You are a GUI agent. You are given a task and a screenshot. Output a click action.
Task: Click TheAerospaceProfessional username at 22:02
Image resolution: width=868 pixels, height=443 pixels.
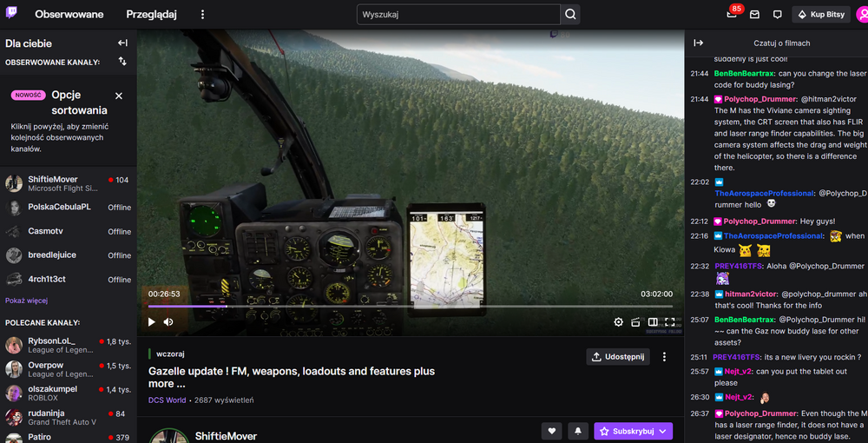point(765,193)
